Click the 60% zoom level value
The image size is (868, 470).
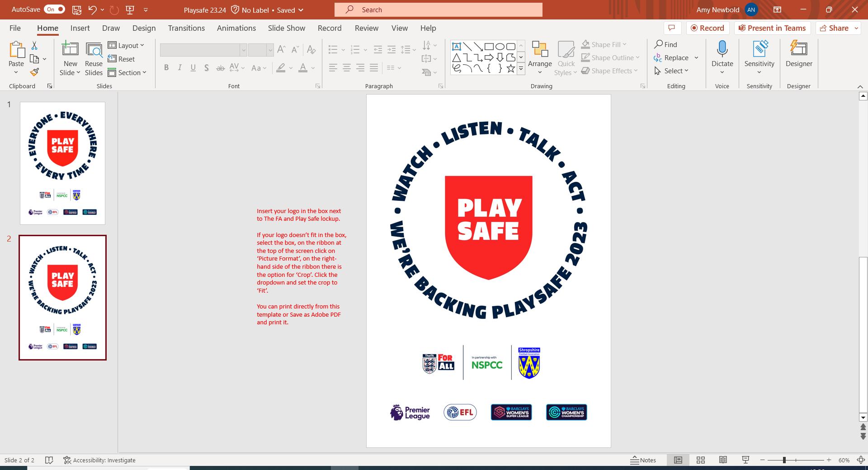[x=844, y=460]
